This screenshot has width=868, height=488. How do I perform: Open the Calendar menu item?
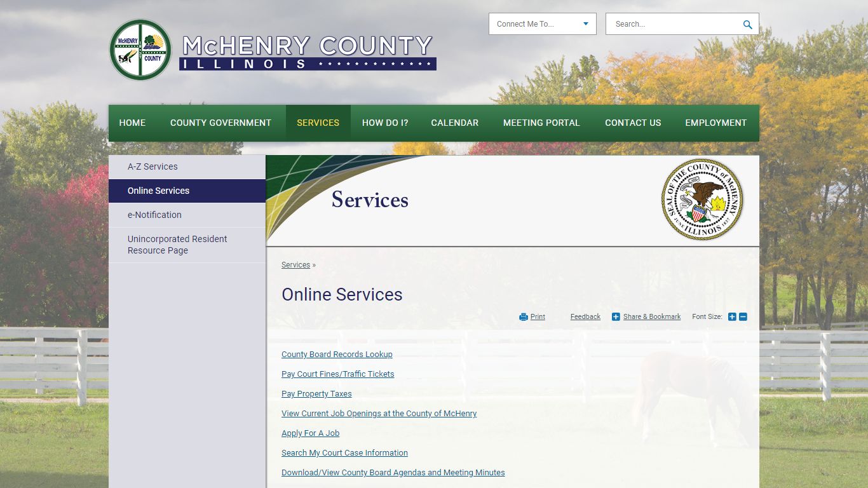(x=455, y=123)
